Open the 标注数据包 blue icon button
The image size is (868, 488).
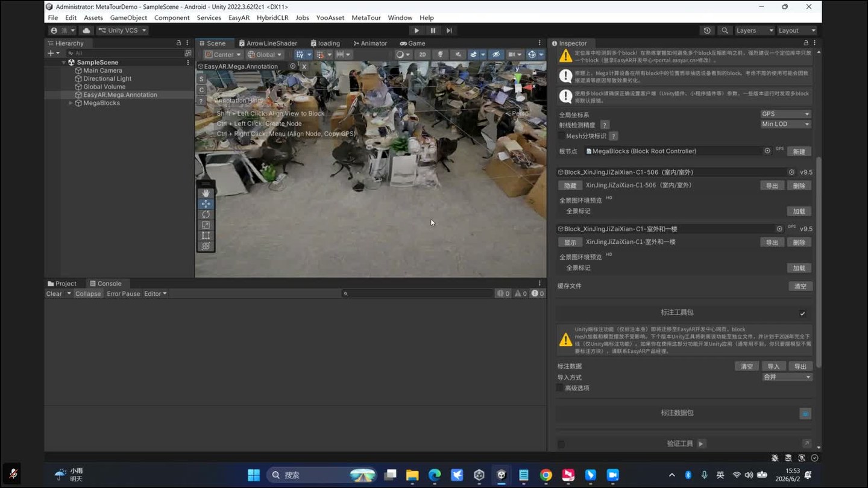pos(805,413)
